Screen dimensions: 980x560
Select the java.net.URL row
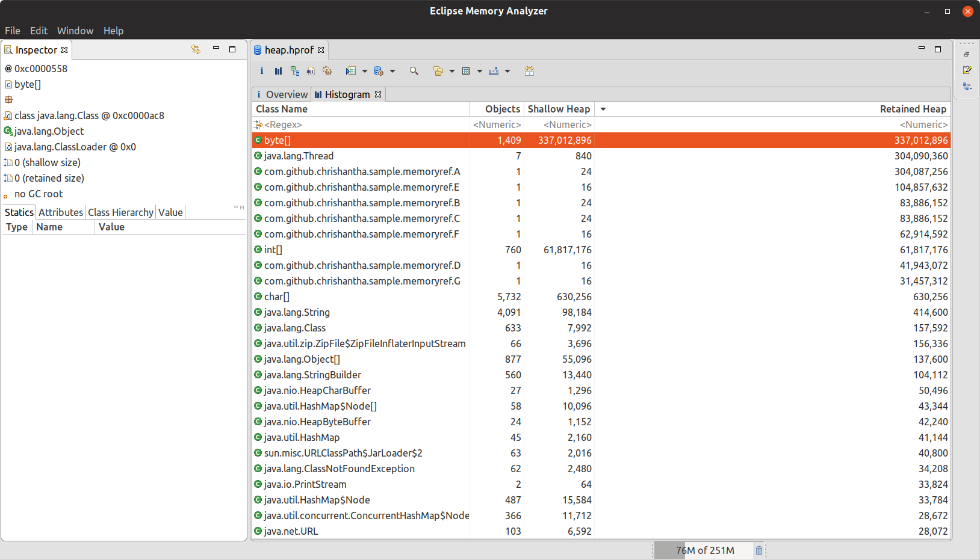pyautogui.click(x=601, y=531)
